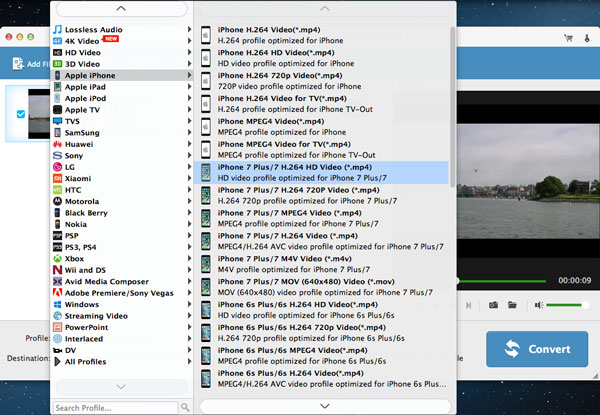Screen dimensions: 600x415
Task: Open the shopping cart icon
Action: tap(569, 38)
